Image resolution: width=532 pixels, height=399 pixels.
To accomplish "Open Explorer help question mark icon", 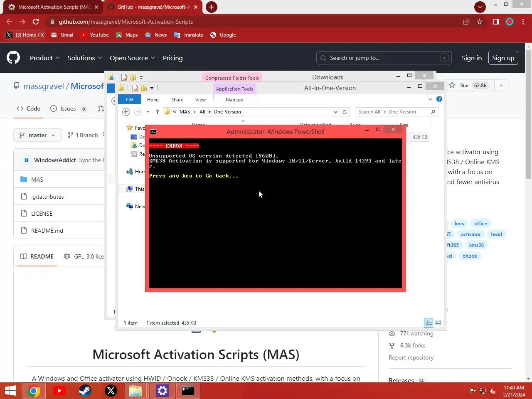I will click(x=439, y=99).
